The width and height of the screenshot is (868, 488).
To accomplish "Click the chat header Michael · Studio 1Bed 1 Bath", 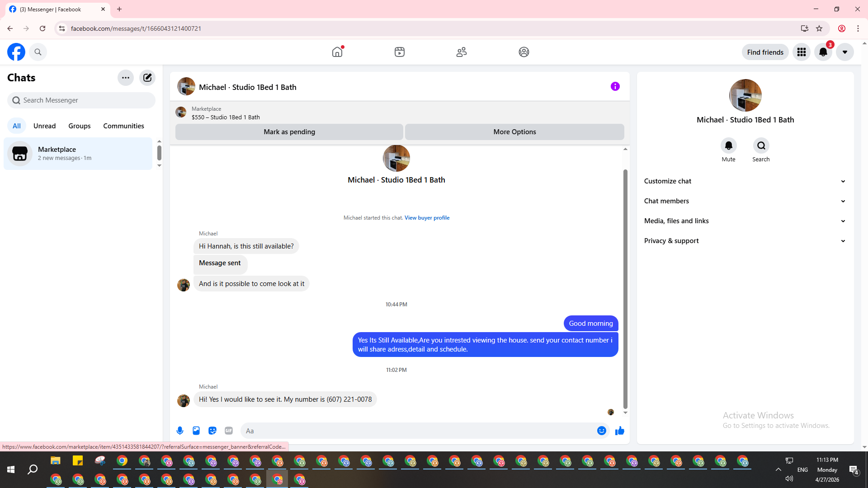I will tap(247, 87).
